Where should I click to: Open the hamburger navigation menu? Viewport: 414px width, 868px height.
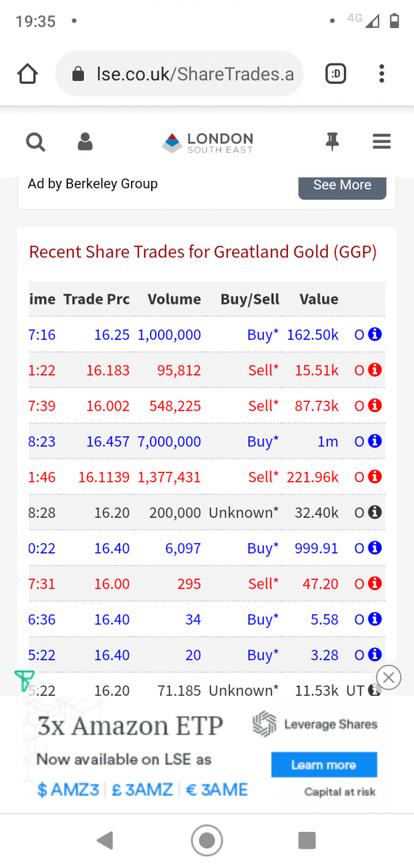pos(381,142)
